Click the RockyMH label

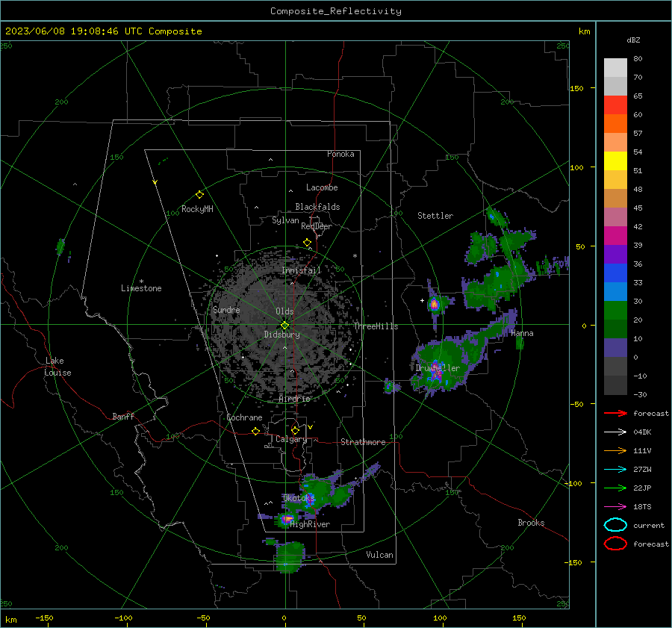coord(197,209)
